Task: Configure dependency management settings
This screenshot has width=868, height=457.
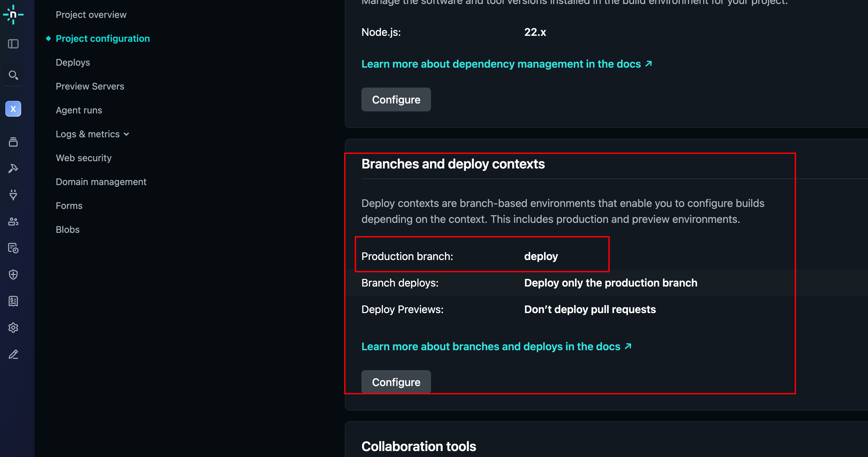Action: [396, 99]
